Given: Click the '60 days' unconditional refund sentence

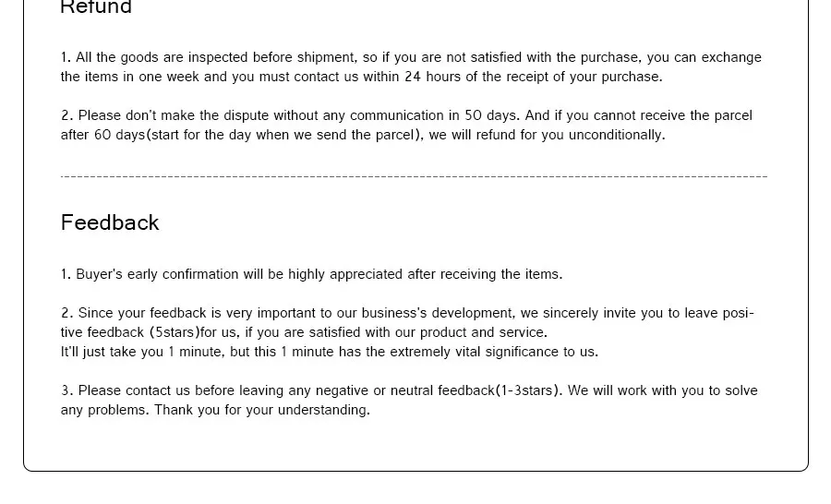Looking at the screenshot, I should pyautogui.click(x=363, y=135).
